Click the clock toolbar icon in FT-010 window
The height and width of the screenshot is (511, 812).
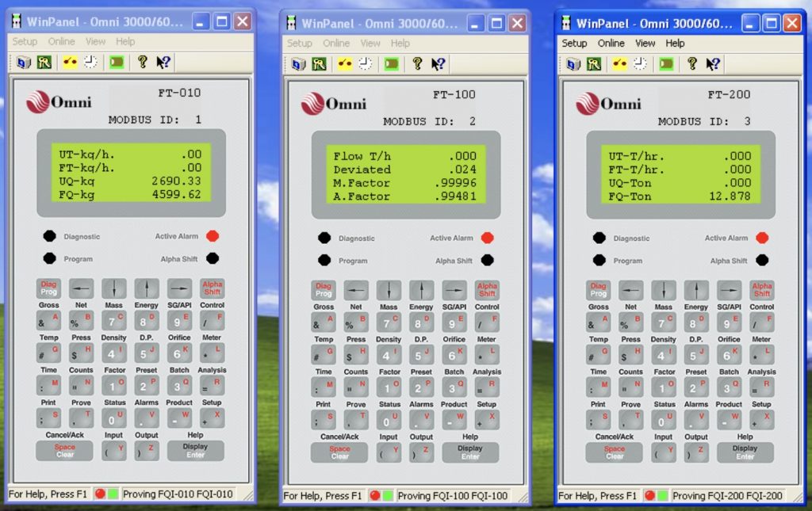pyautogui.click(x=90, y=63)
